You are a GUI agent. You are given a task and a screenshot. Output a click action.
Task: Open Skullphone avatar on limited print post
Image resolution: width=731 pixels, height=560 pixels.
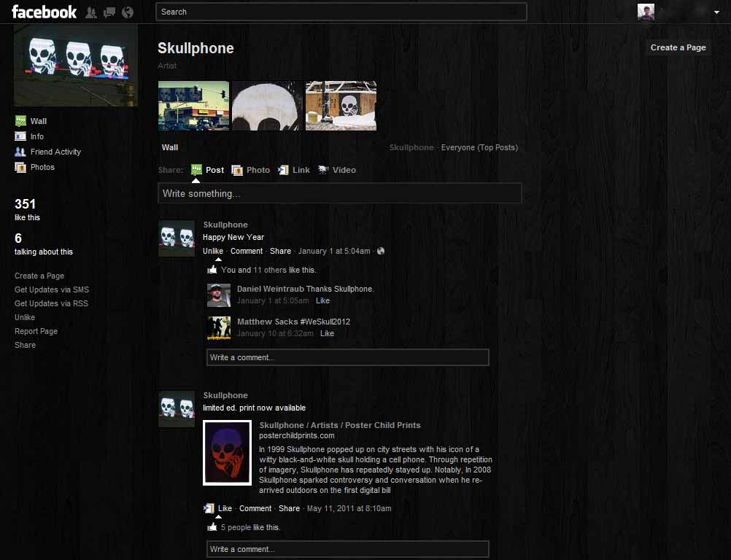177,409
